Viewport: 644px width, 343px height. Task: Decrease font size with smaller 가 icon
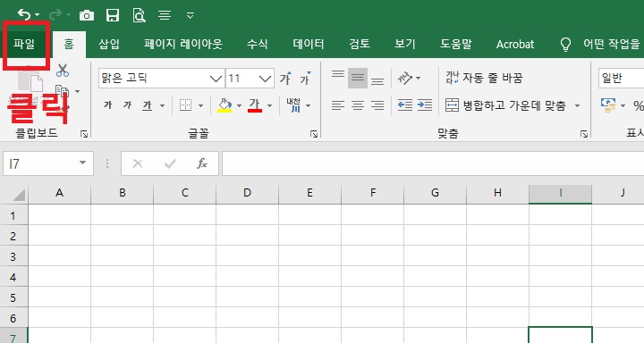tap(305, 78)
